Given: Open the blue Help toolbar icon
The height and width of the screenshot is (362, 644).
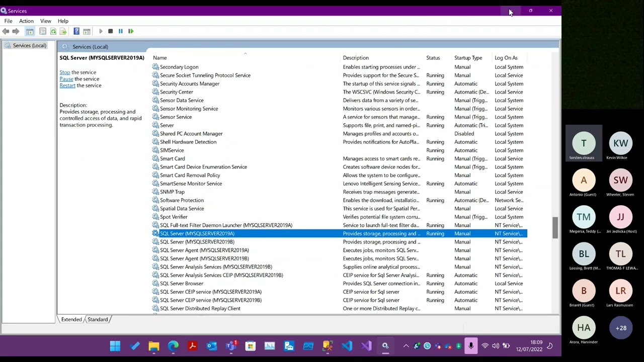Looking at the screenshot, I should (76, 31).
